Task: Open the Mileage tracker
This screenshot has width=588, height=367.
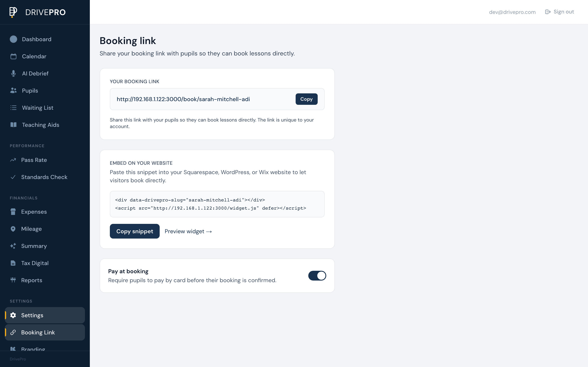Action: tap(31, 229)
